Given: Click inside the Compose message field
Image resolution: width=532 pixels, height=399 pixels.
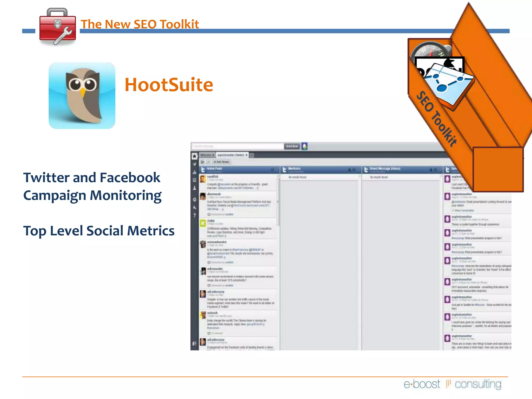Looking at the screenshot, I should pos(237,146).
